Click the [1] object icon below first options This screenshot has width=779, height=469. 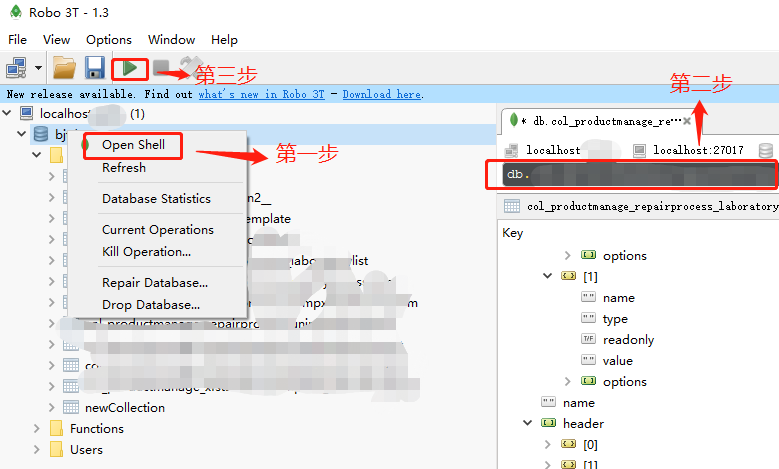[568, 276]
